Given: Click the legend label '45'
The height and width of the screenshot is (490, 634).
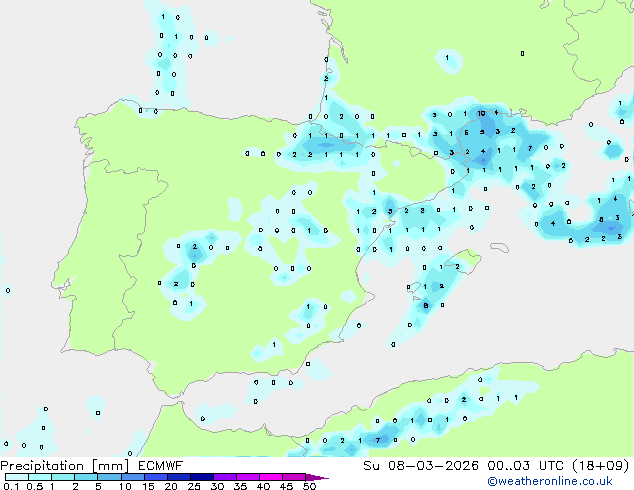Looking at the screenshot, I should 286,486.
